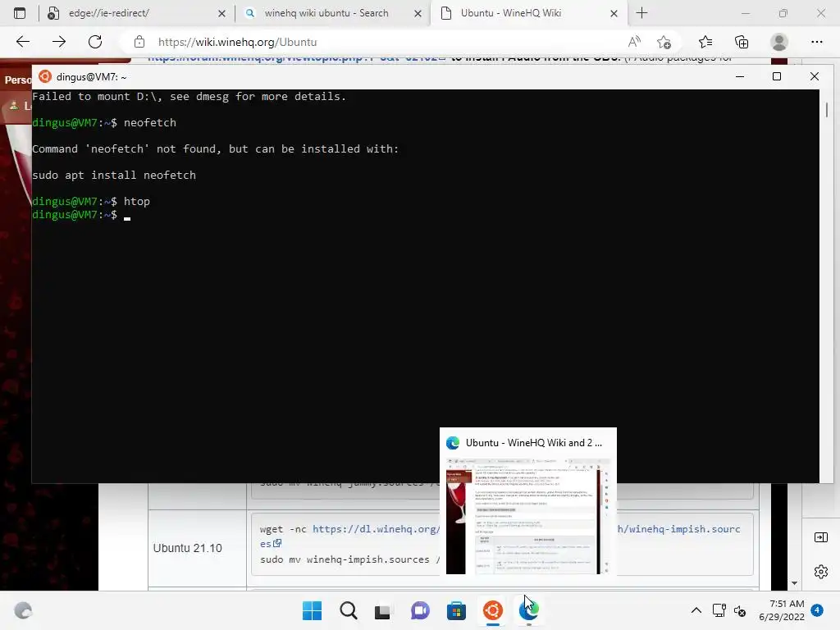This screenshot has height=630, width=840.
Task: Go forward in Edge browser
Action: (x=59, y=42)
